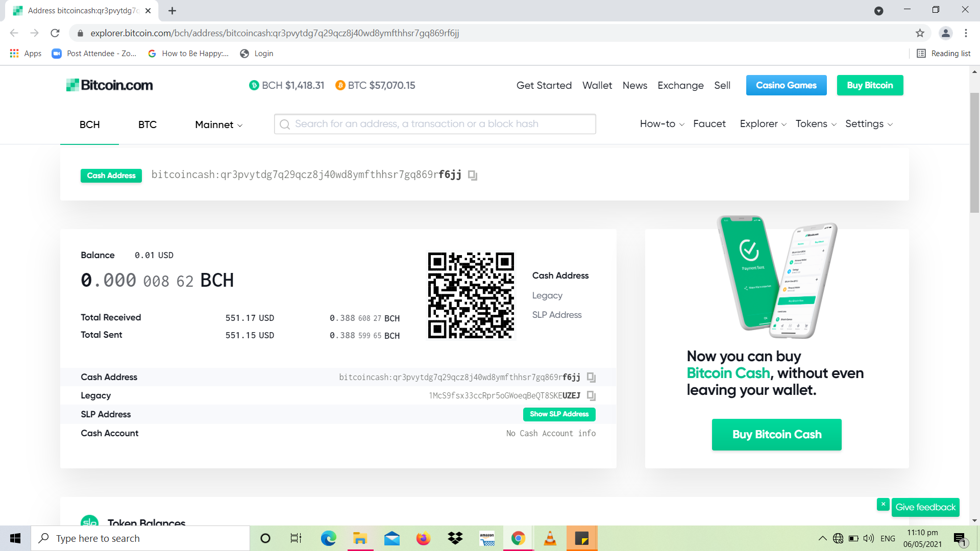Click the Windows taskbar search box
This screenshot has height=551, width=980.
pyautogui.click(x=140, y=538)
